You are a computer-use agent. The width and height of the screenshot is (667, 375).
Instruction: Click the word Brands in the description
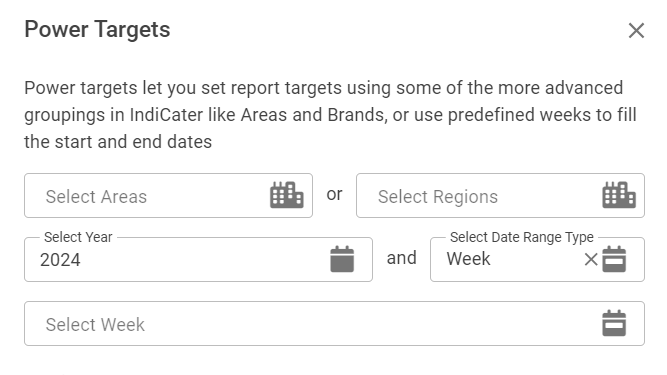pos(357,115)
